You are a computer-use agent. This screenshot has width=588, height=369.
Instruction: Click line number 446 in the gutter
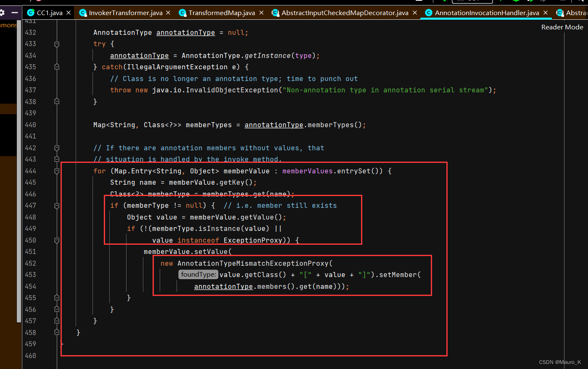pyautogui.click(x=31, y=194)
